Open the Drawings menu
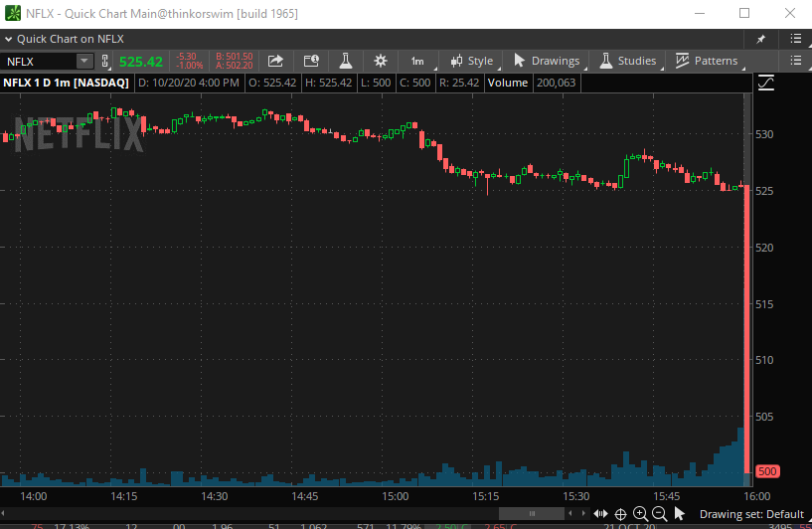Image resolution: width=812 pixels, height=529 pixels. pyautogui.click(x=547, y=61)
